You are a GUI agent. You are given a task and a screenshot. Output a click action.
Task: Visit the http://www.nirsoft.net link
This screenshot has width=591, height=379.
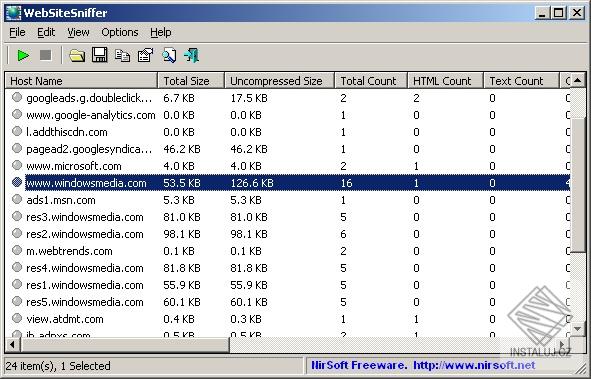[x=474, y=365]
